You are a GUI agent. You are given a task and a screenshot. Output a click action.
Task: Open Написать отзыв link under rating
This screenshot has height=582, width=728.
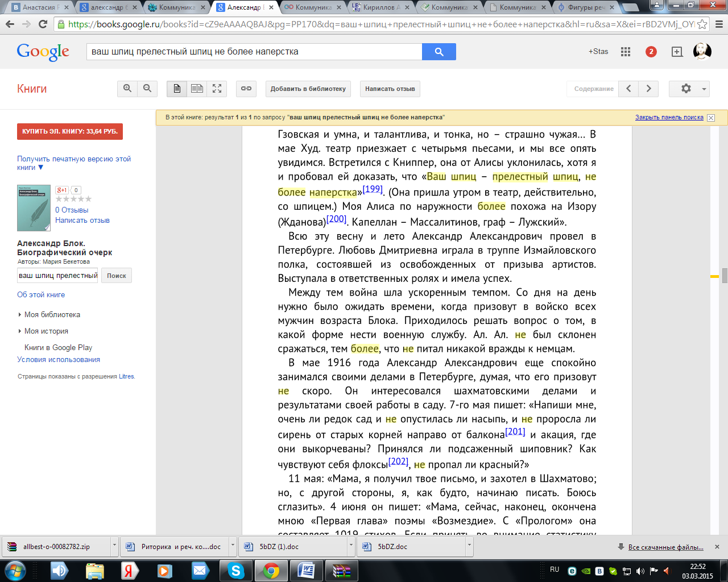(x=82, y=220)
